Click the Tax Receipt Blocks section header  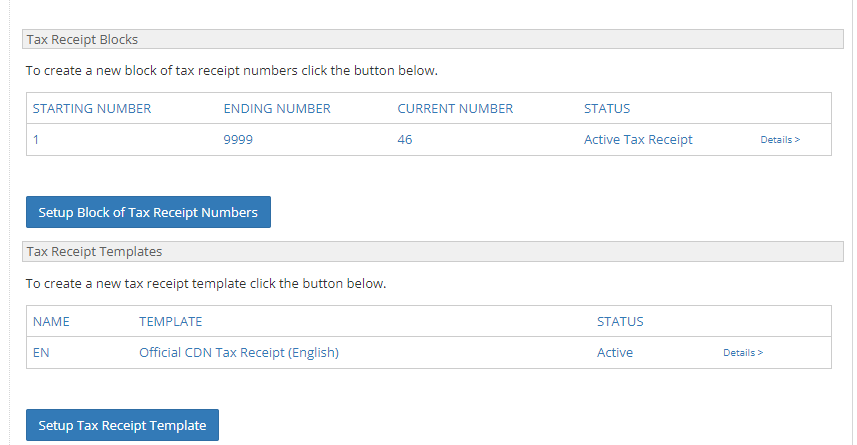click(432, 39)
